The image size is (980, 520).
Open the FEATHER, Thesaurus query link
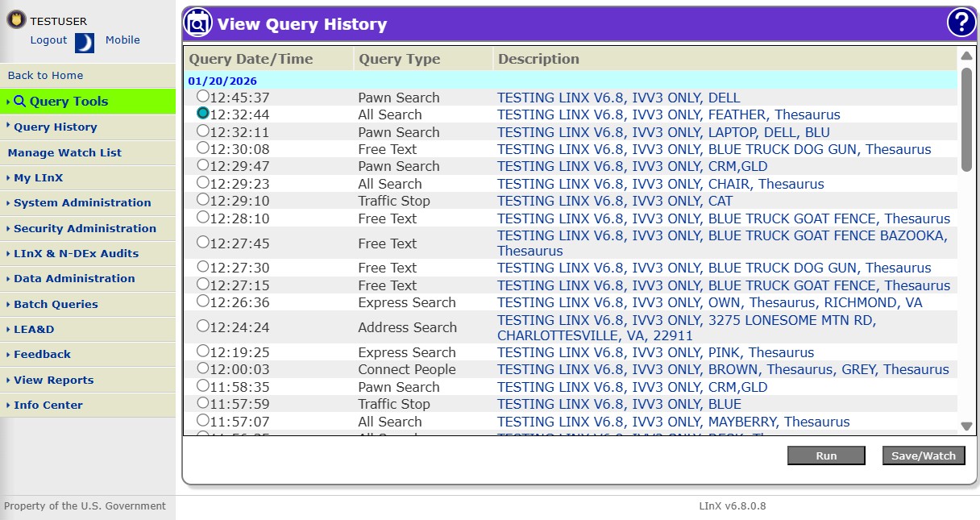[669, 114]
